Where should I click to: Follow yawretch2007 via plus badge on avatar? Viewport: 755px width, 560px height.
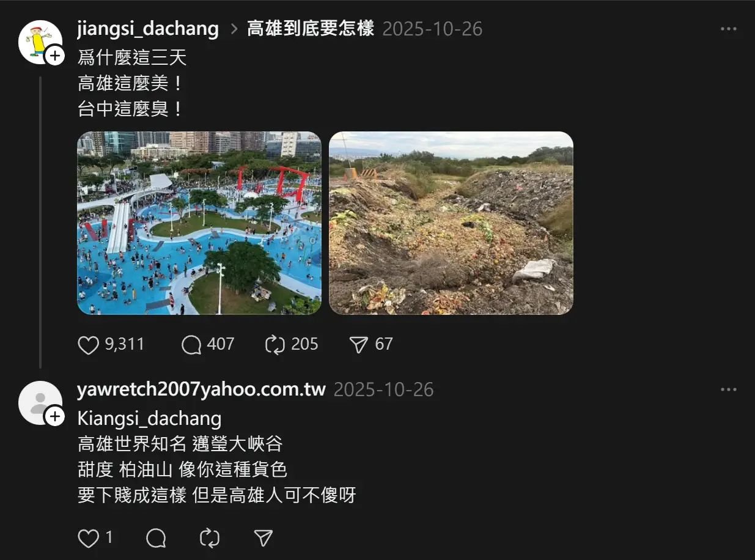[x=55, y=417]
